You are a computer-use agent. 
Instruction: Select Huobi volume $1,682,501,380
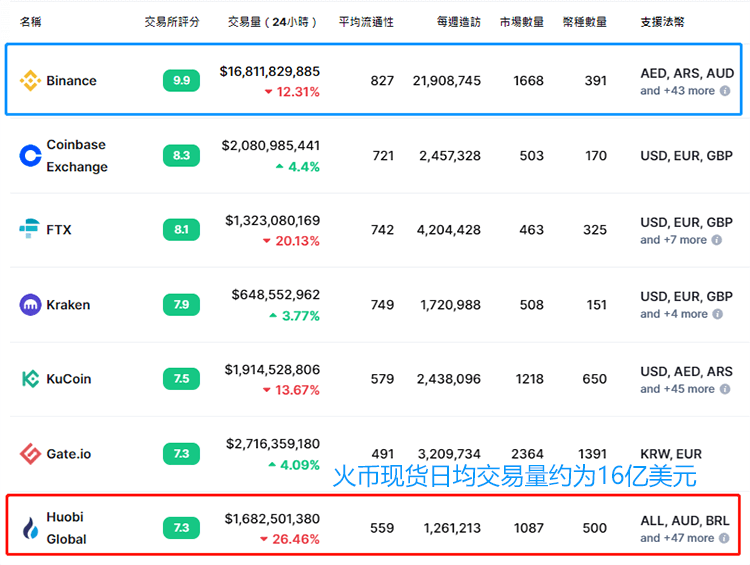[272, 519]
